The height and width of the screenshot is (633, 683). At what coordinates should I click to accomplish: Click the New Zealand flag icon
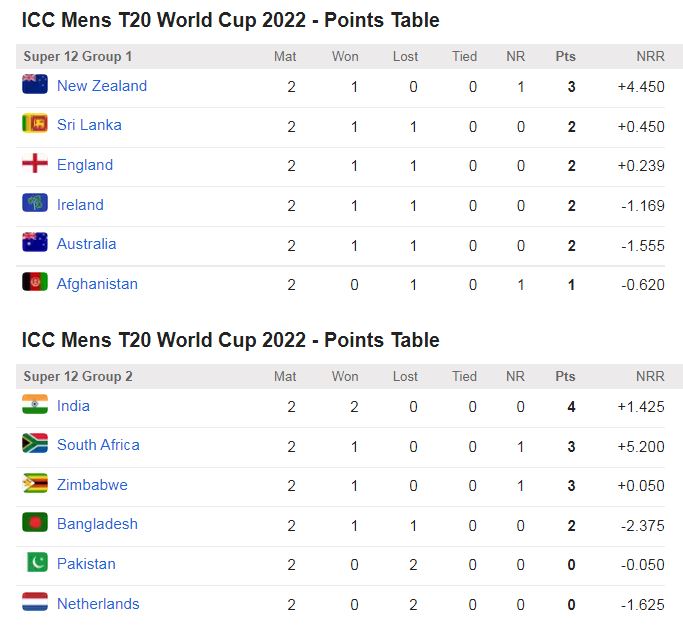tap(35, 85)
